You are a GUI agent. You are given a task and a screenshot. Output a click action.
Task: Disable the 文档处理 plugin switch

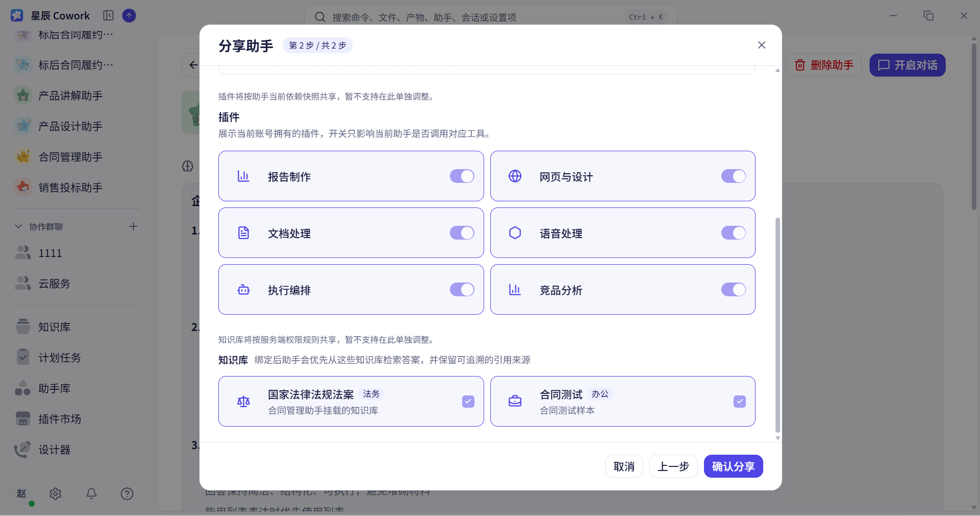point(462,233)
